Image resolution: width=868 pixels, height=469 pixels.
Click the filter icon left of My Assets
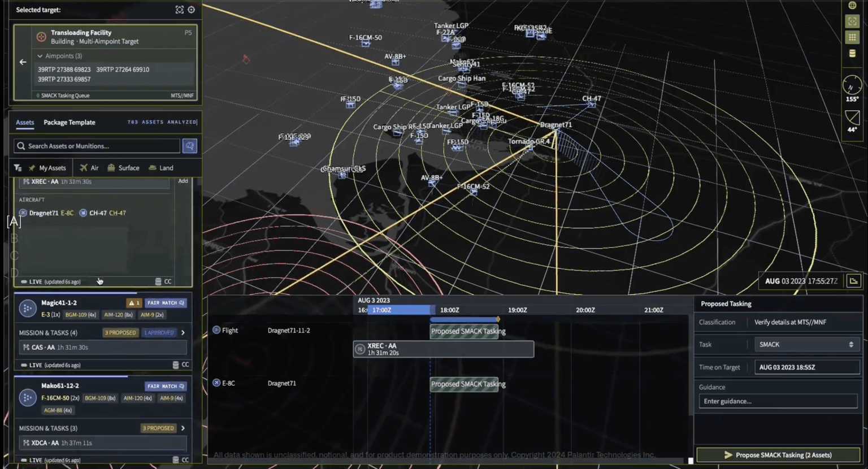click(x=18, y=167)
